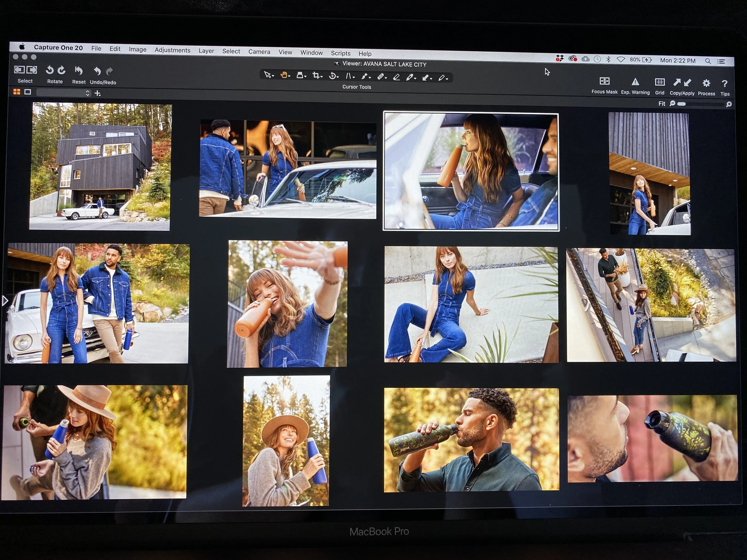Screen dimensions: 747x560
Task: Select the black house exterior photo
Action: pyautogui.click(x=100, y=166)
